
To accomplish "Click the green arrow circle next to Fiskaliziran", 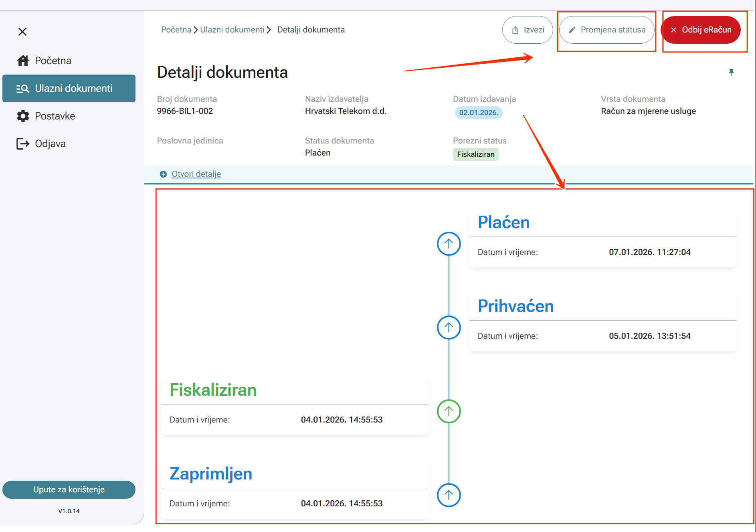I will point(449,411).
